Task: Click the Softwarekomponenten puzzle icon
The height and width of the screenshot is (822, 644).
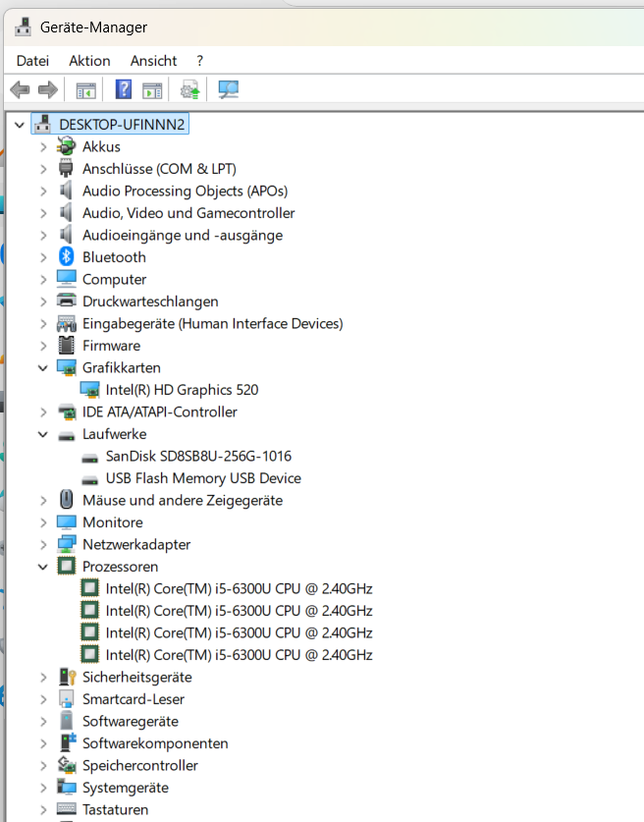Action: (x=68, y=742)
